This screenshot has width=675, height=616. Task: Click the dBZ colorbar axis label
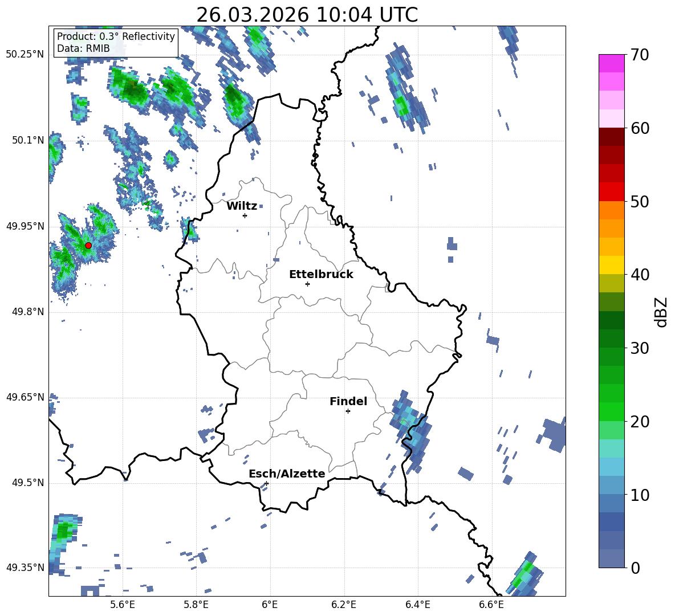point(661,312)
